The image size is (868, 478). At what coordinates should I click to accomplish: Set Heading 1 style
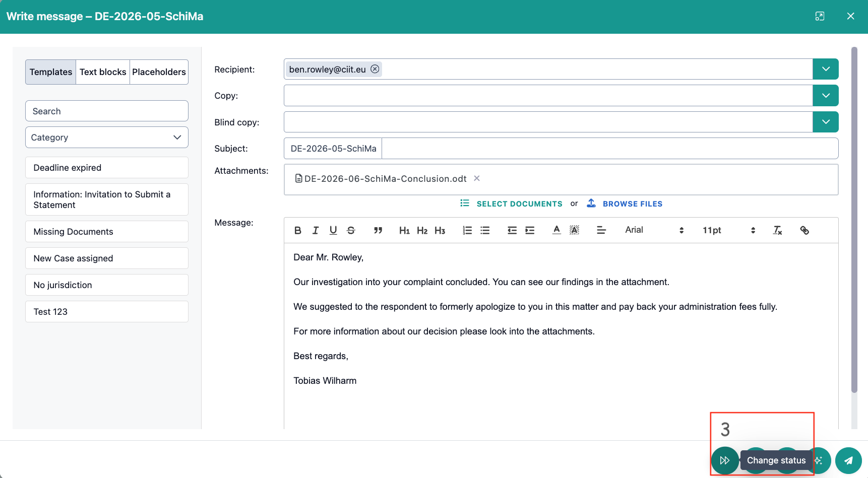[404, 230]
